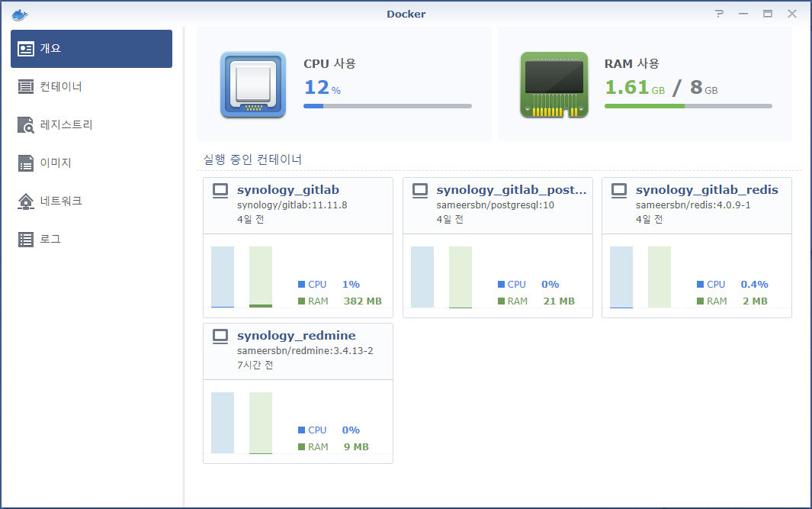Click the 1.61 GB RAM usage value
The image size is (812, 509).
point(635,87)
